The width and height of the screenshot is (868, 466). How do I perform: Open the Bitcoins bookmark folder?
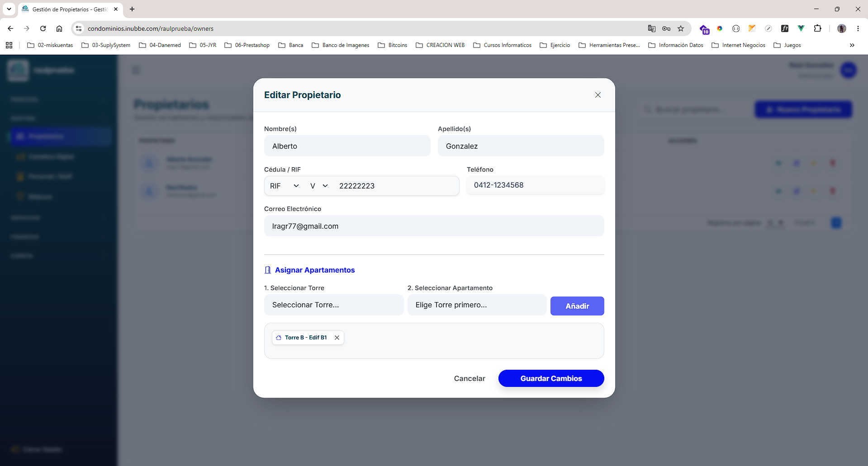point(393,45)
